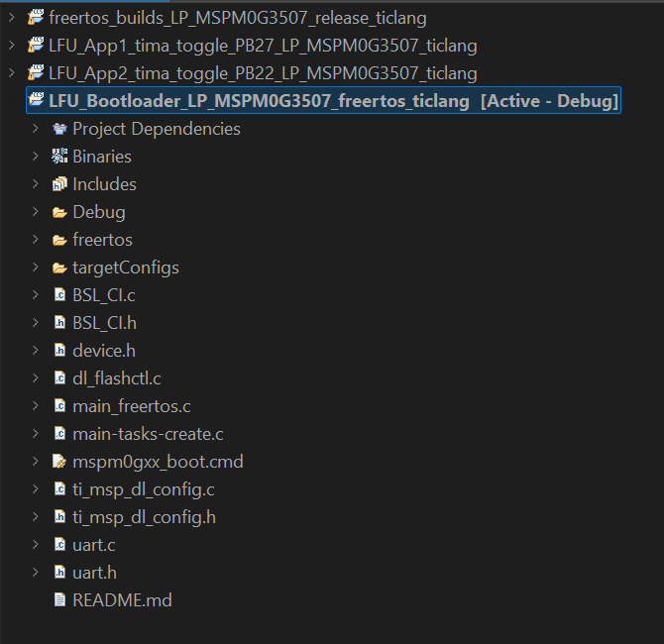
Task: Select the Project Dependencies label
Action: 157,129
